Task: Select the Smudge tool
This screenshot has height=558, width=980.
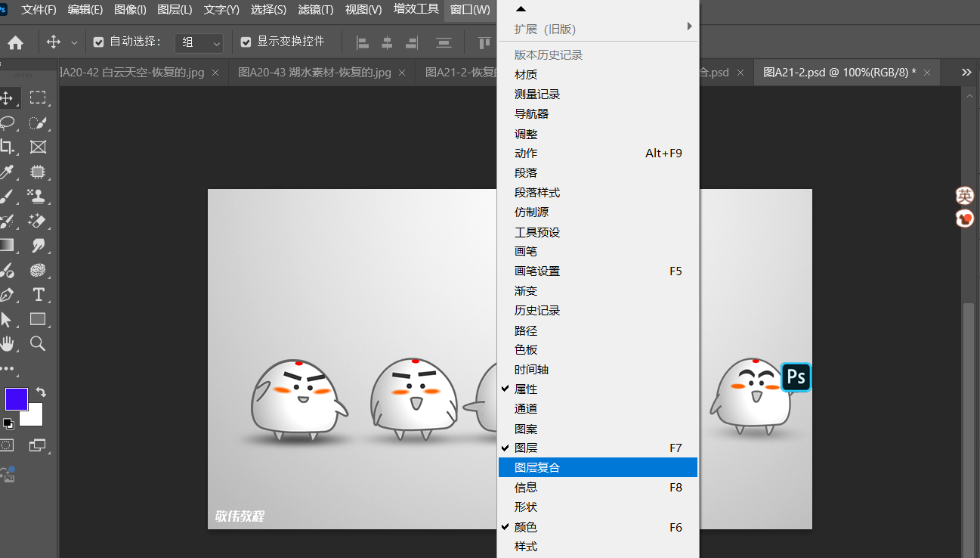Action: pos(38,245)
